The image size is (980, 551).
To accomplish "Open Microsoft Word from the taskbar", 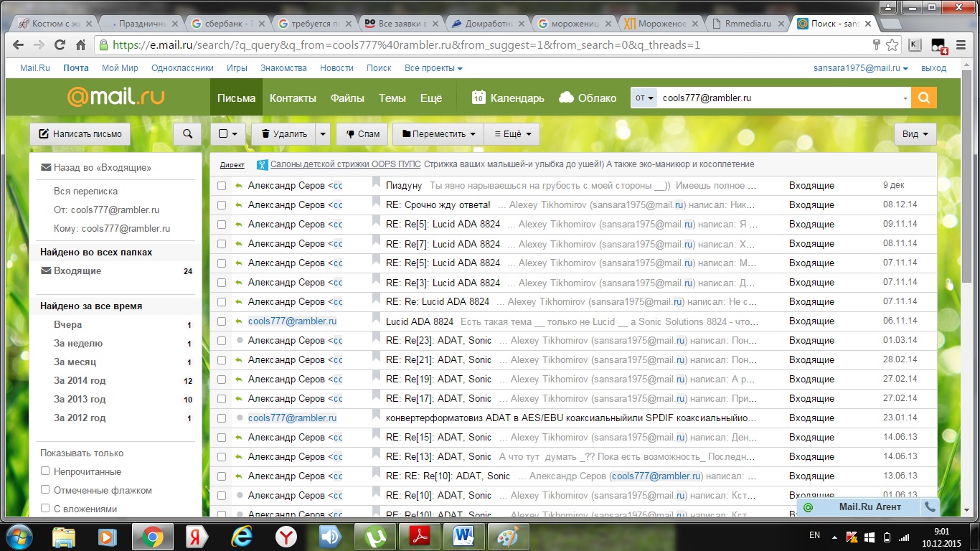I will [x=463, y=536].
